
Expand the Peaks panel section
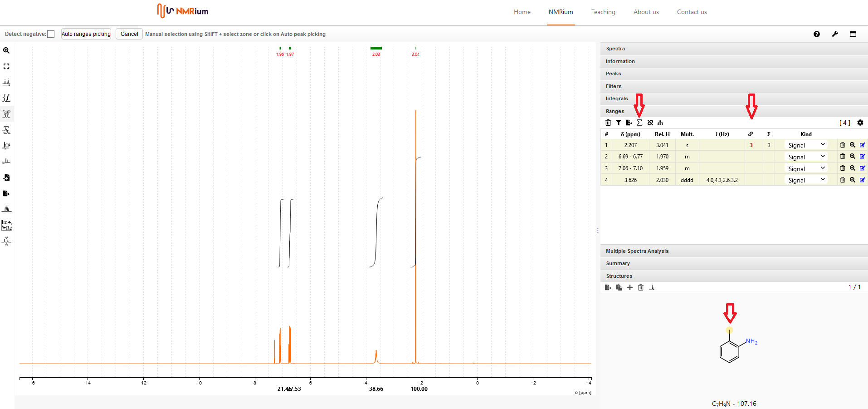(x=613, y=74)
